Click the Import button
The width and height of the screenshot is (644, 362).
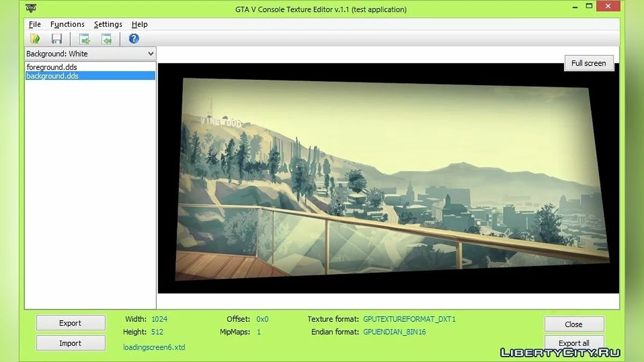pos(70,343)
